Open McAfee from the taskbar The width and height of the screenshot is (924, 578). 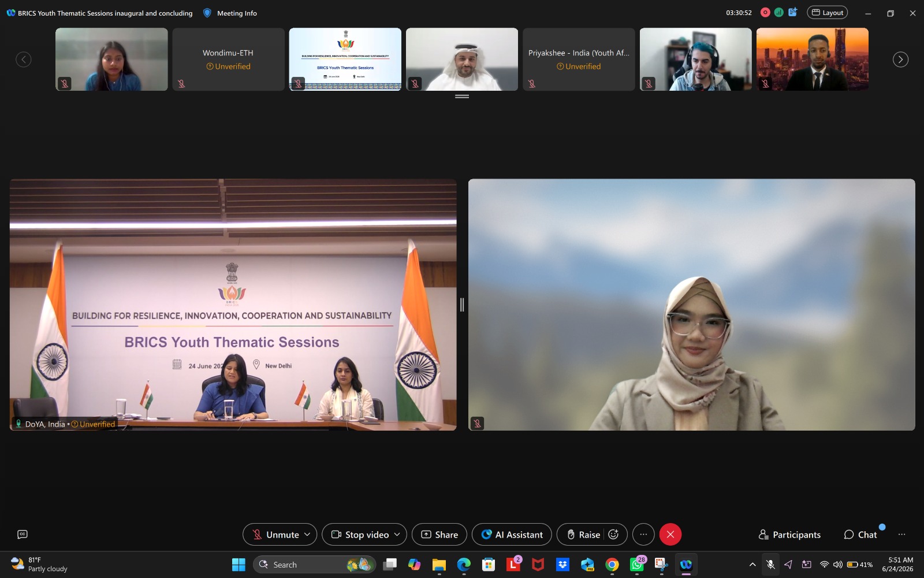tap(538, 565)
